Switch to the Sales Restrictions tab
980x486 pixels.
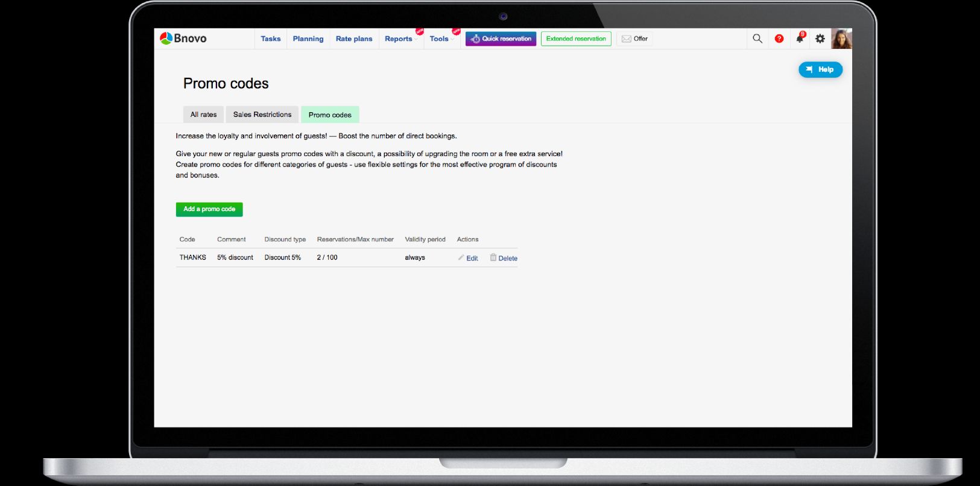262,115
